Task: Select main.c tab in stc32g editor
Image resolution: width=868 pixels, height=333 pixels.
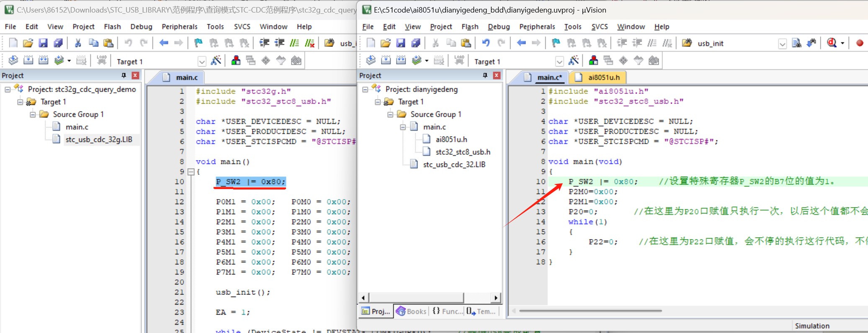Action: point(181,77)
